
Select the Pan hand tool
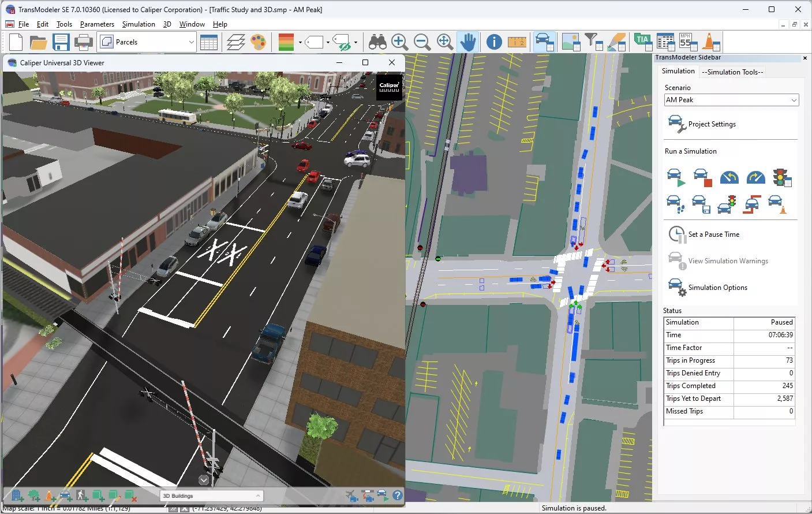pyautogui.click(x=468, y=42)
